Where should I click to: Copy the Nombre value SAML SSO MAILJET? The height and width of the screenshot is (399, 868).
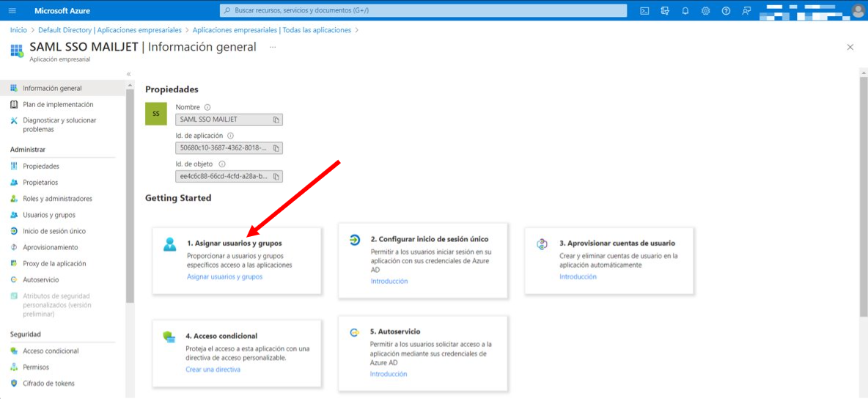click(276, 119)
